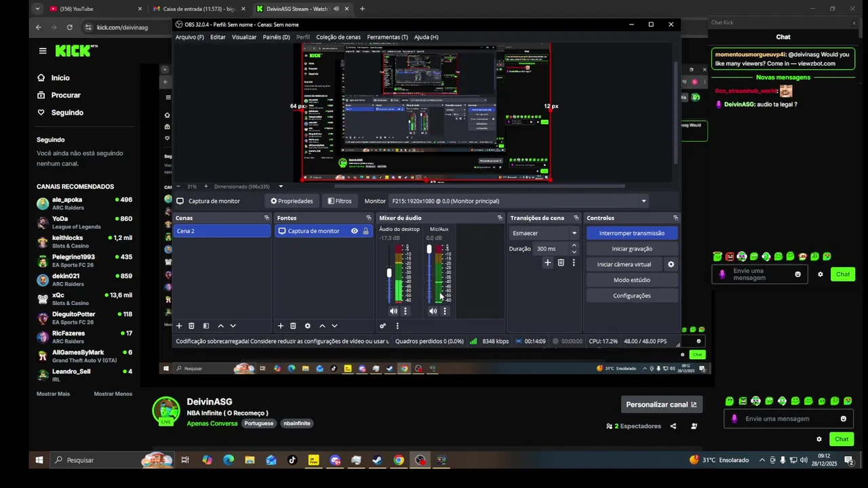Open advanced audio properties gears icon
Viewport: 868px width, 488px height.
[x=383, y=326]
